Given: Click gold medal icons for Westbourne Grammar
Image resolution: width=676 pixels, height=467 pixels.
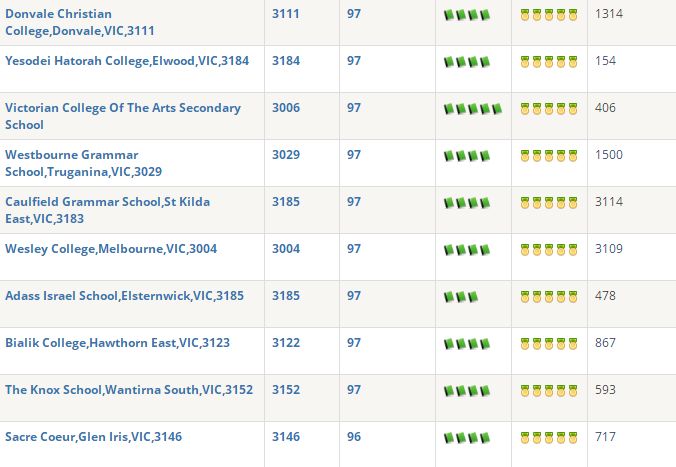Looking at the screenshot, I should (x=549, y=156).
